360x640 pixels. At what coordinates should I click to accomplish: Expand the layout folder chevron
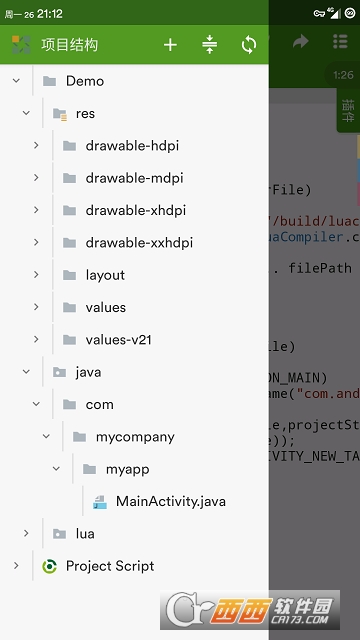(x=36, y=275)
